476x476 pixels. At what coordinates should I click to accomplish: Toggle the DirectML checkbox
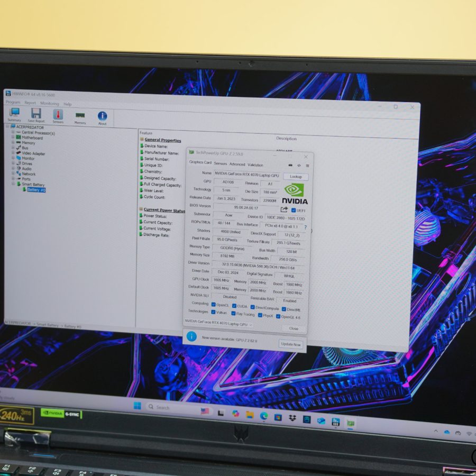click(x=284, y=309)
